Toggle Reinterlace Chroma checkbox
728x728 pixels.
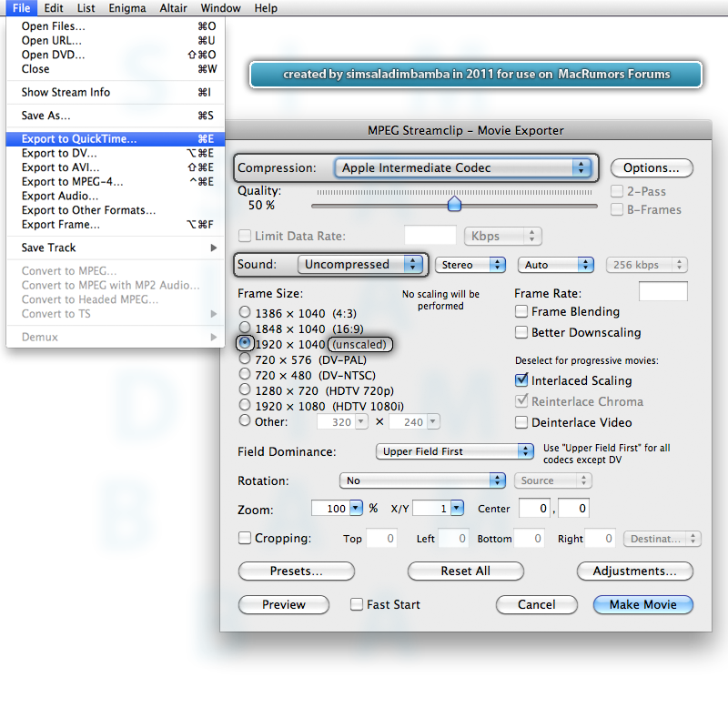point(521,401)
